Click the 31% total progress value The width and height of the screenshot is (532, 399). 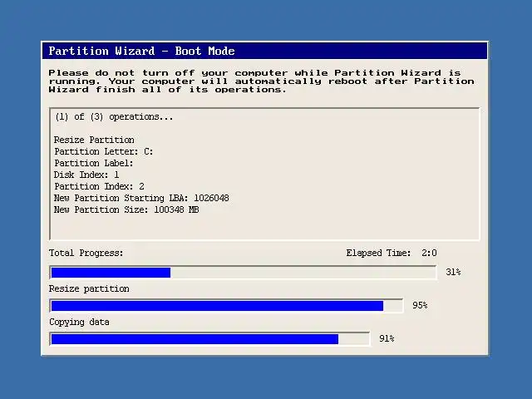(453, 272)
